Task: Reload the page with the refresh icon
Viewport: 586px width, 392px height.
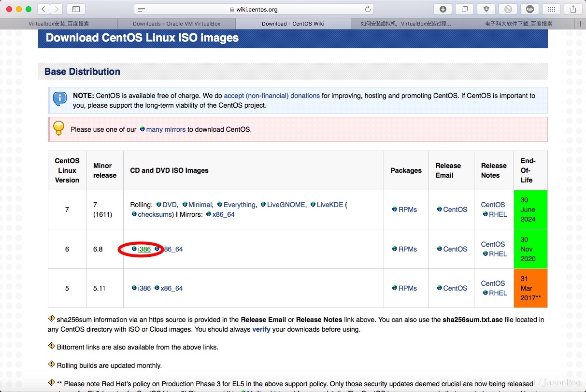Action: 368,9
